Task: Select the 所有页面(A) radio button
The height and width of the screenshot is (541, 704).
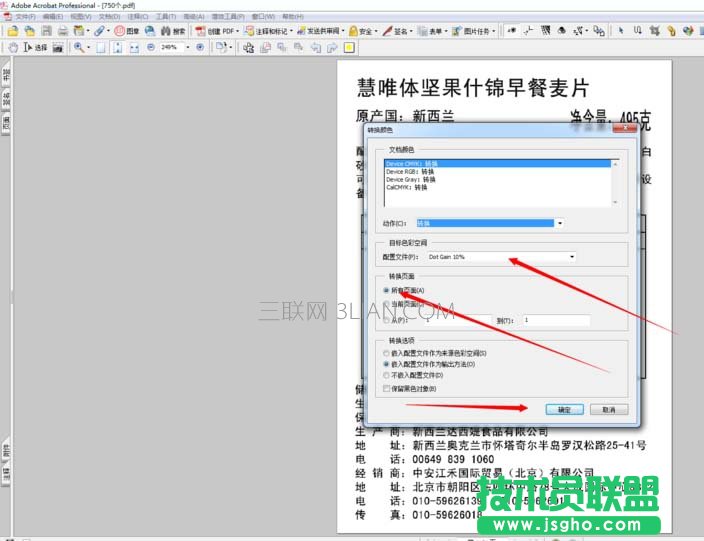Action: (x=386, y=290)
